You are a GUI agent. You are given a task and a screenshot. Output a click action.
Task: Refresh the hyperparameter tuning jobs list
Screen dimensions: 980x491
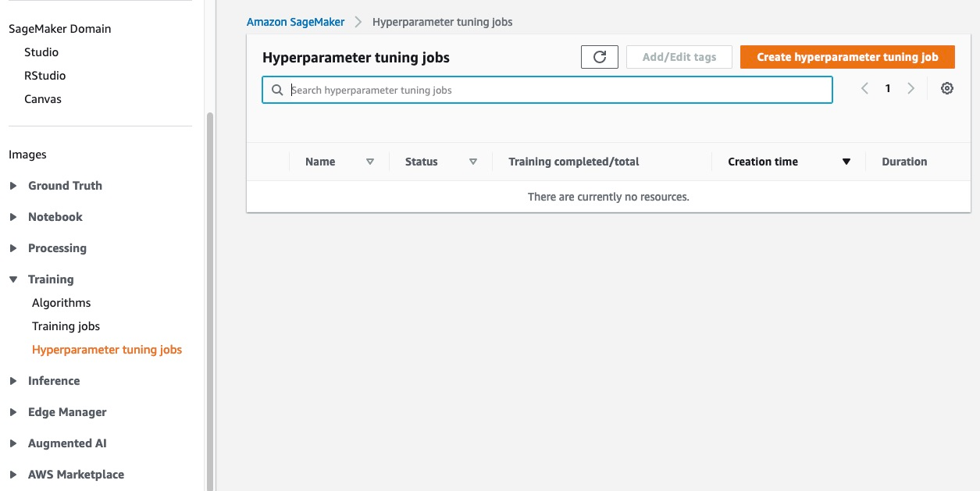599,56
